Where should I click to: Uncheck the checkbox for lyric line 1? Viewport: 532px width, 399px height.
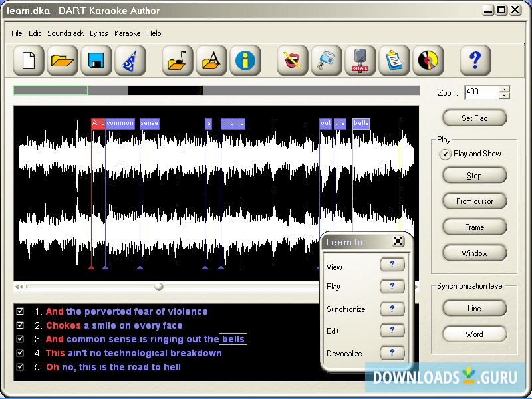(20, 311)
